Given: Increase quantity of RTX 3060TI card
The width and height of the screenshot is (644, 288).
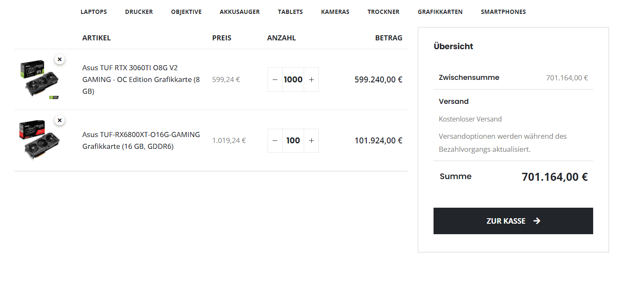Looking at the screenshot, I should [311, 79].
